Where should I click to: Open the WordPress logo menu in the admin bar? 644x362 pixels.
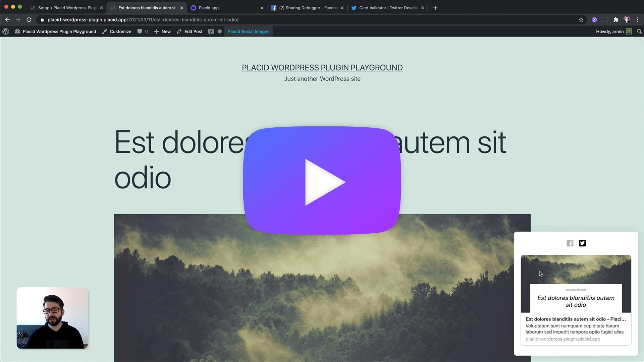click(x=6, y=32)
